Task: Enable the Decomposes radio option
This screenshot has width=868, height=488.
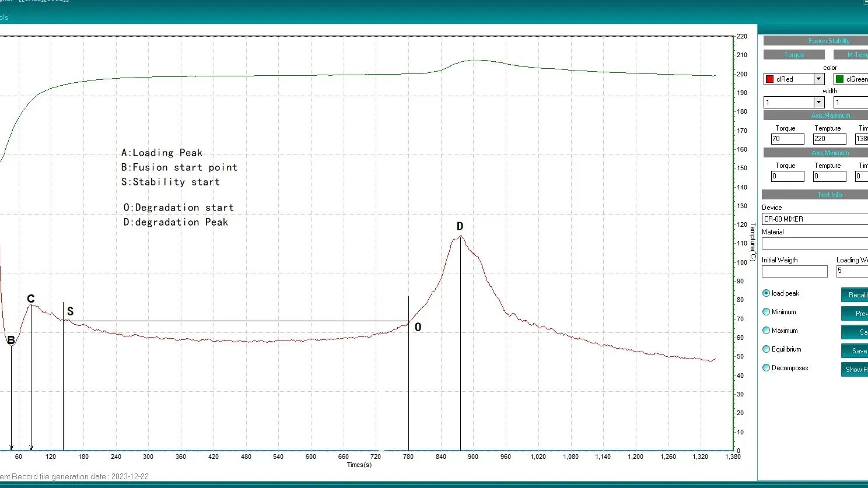Action: pyautogui.click(x=766, y=368)
